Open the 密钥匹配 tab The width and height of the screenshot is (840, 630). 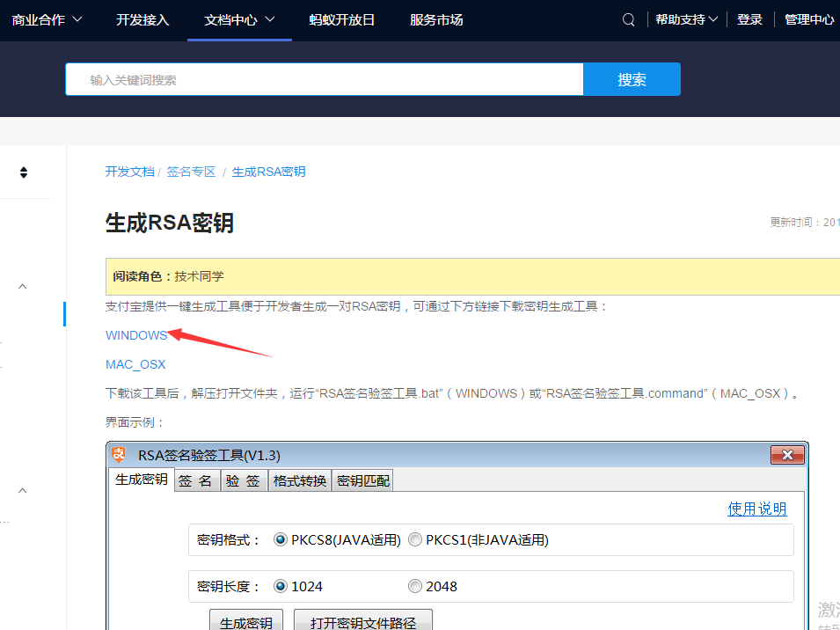[x=362, y=480]
